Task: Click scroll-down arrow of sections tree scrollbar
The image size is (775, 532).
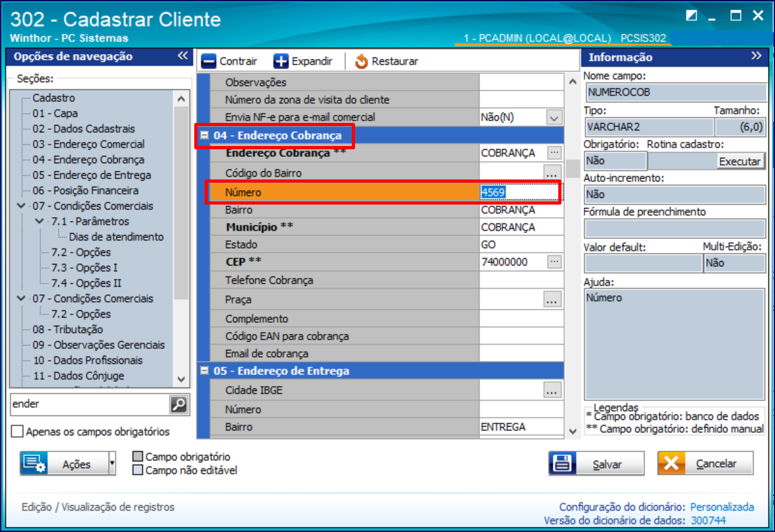Action: [181, 379]
